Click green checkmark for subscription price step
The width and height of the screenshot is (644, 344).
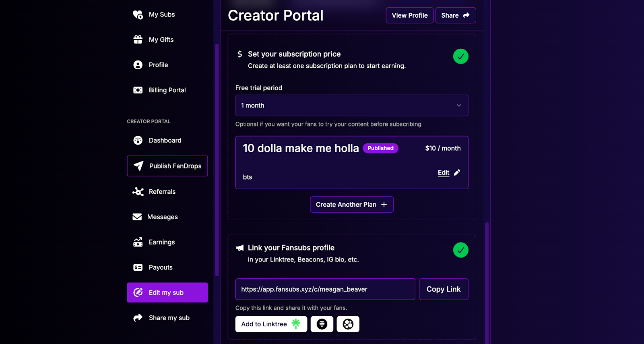coord(460,56)
